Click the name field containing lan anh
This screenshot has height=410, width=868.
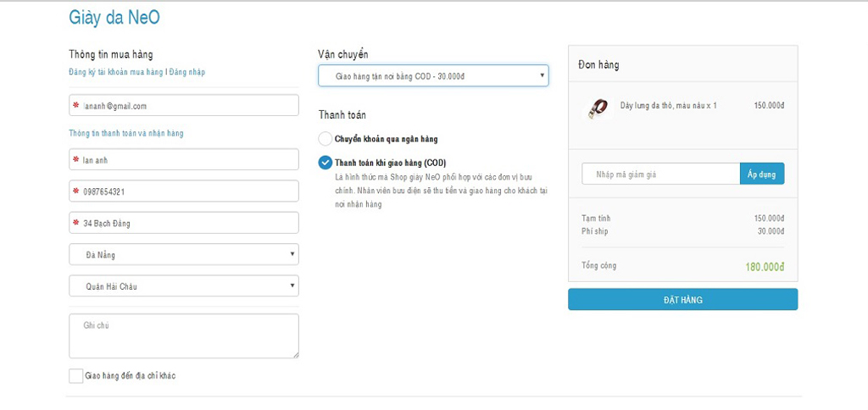184,159
